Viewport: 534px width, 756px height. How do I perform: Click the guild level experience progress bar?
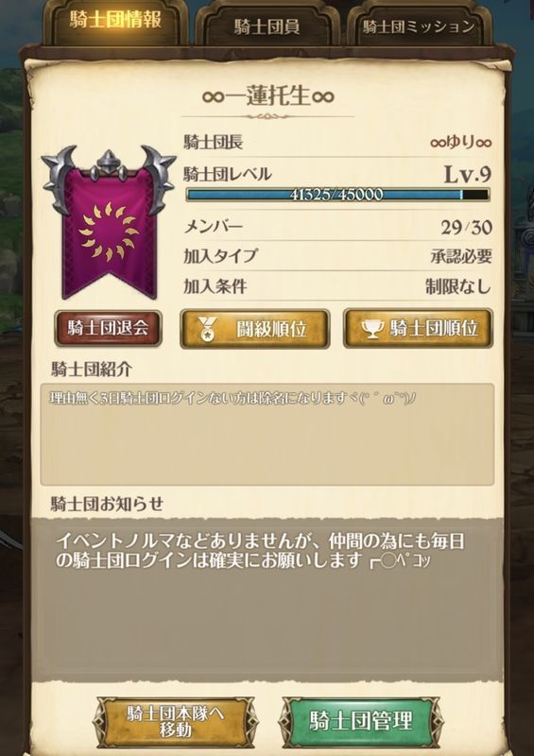pyautogui.click(x=337, y=195)
